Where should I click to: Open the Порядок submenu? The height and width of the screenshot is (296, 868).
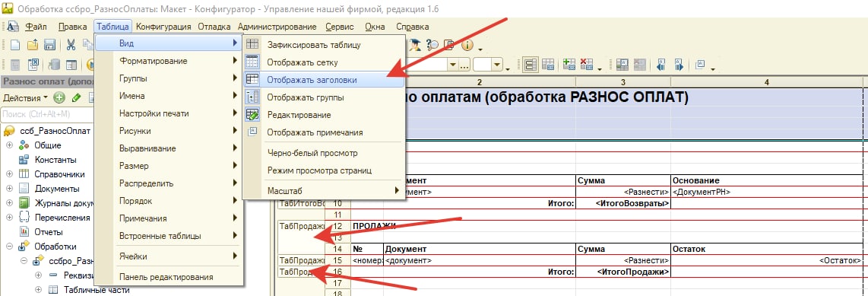click(x=169, y=201)
